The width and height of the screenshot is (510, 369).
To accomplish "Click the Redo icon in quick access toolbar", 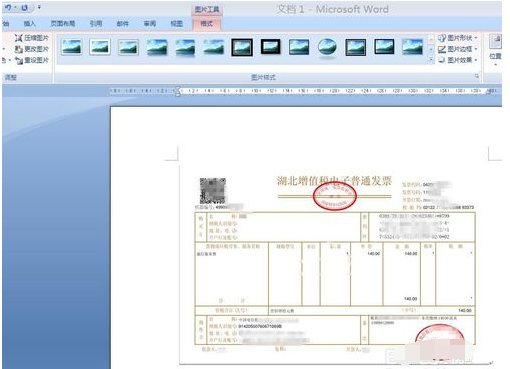I will 24,7.
